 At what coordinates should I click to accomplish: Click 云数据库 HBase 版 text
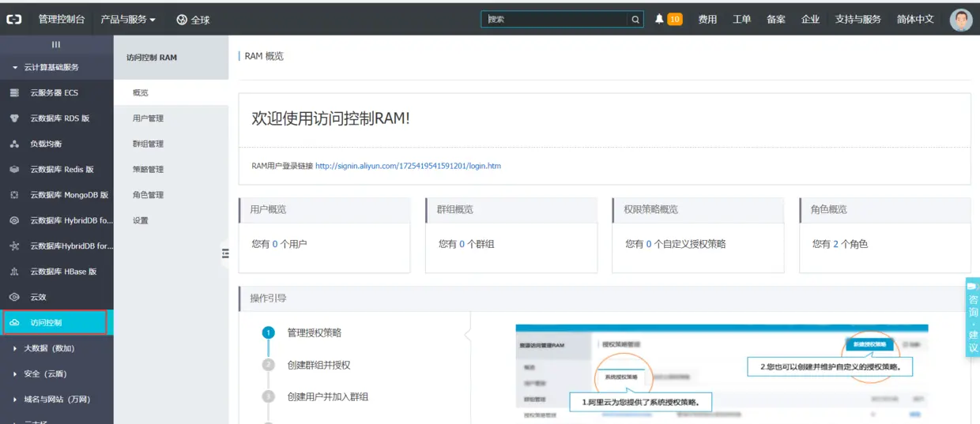click(x=63, y=272)
